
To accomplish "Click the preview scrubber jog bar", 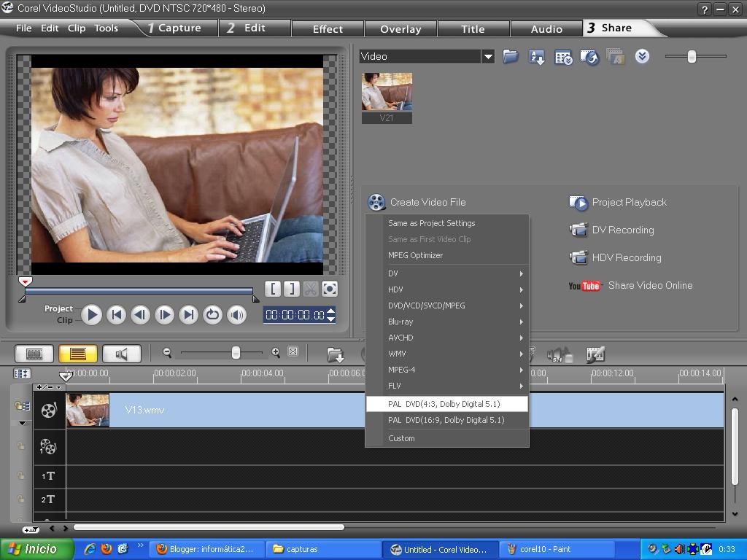I will click(139, 290).
